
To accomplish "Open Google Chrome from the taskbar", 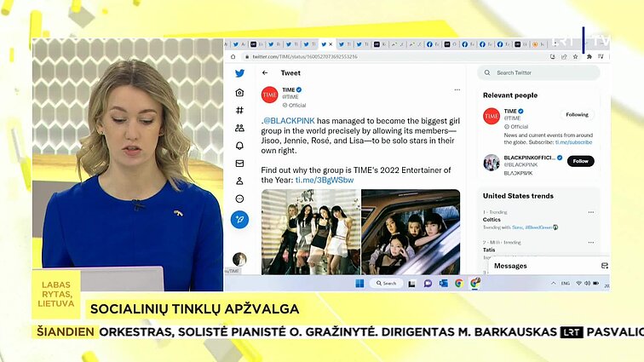I will tap(459, 284).
